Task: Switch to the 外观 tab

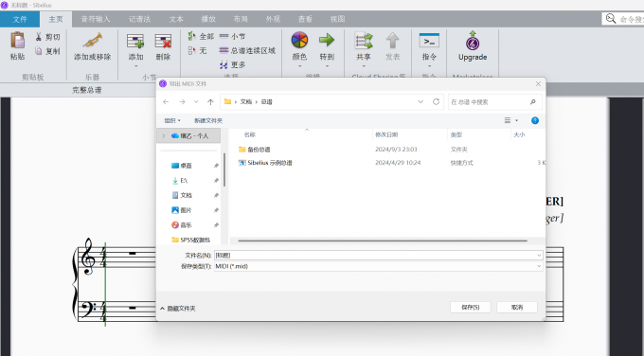Action: 273,19
